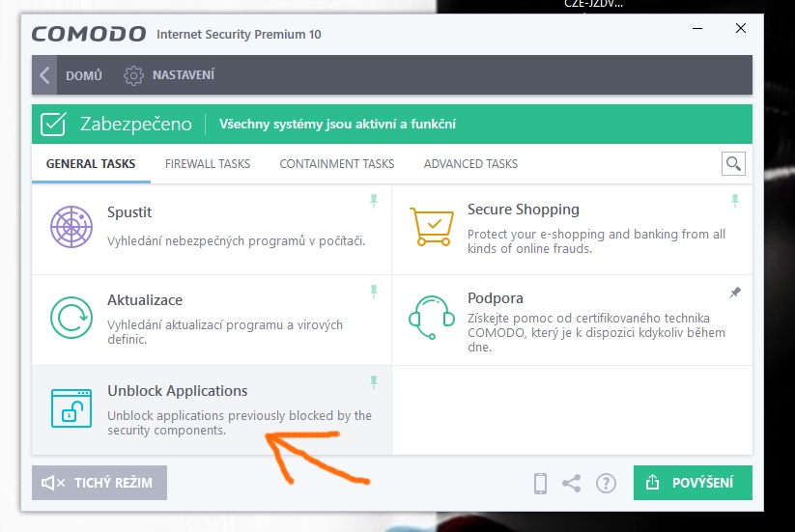Click the Zabezpečeno status heading

click(x=136, y=125)
